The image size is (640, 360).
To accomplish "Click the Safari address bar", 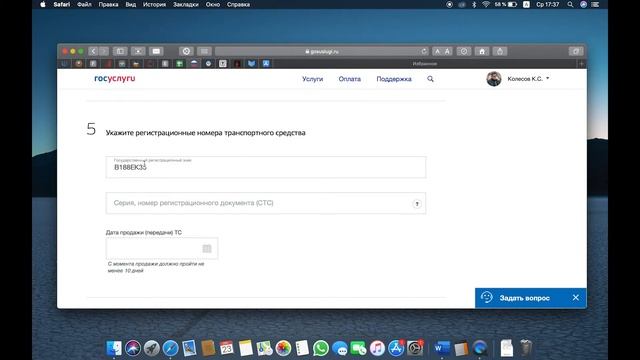I will [322, 51].
